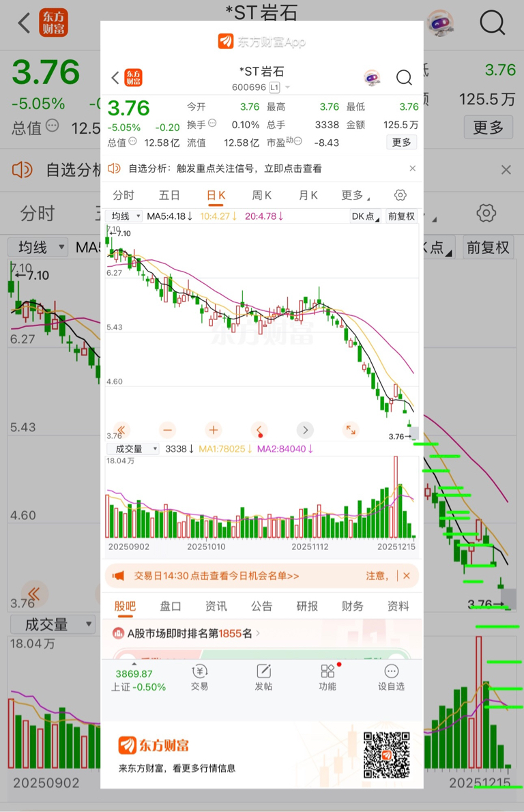Tap the megaphone icon in 交易日 banner
This screenshot has height=812, width=524.
(119, 576)
